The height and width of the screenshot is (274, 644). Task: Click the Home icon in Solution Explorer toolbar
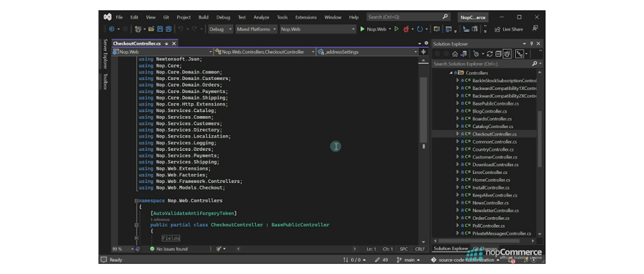455,54
